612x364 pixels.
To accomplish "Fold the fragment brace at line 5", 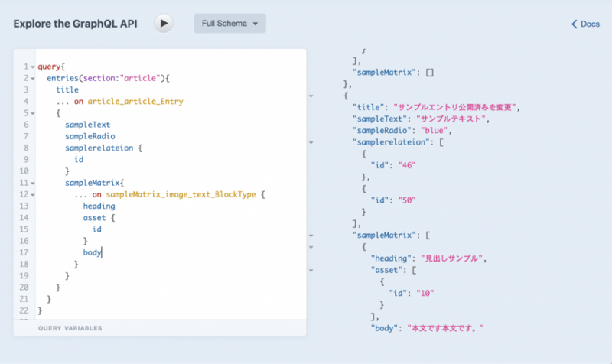I will point(32,112).
